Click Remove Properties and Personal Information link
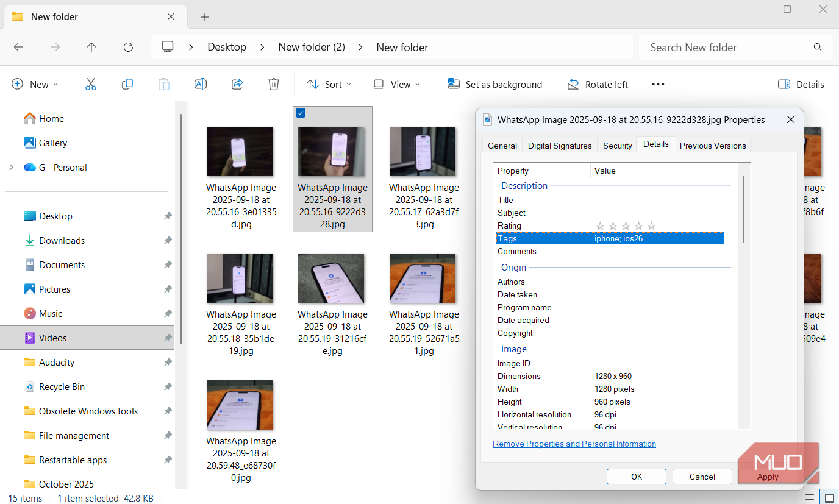 [x=574, y=444]
